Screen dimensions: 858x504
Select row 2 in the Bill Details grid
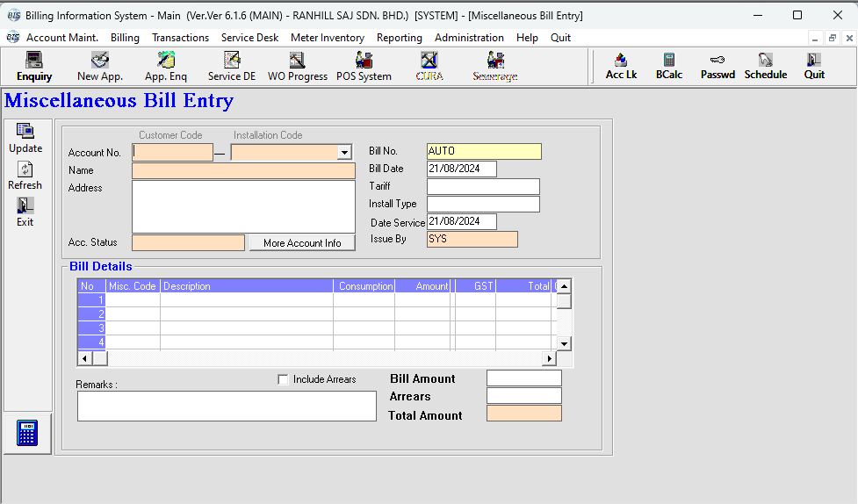tap(317, 314)
